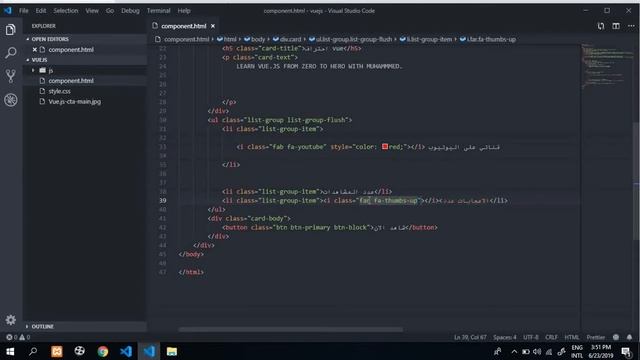Close the component.html editor tab
This screenshot has width=640, height=360.
point(213,26)
